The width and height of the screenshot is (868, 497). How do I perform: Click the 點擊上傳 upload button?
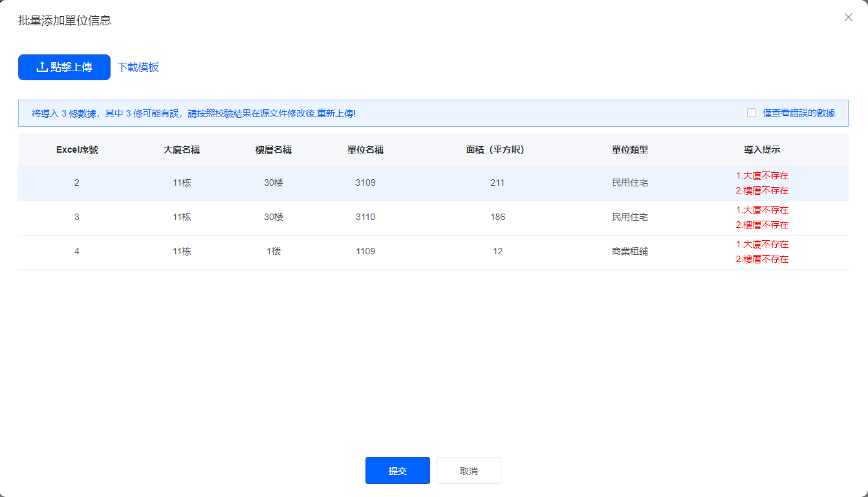click(64, 67)
